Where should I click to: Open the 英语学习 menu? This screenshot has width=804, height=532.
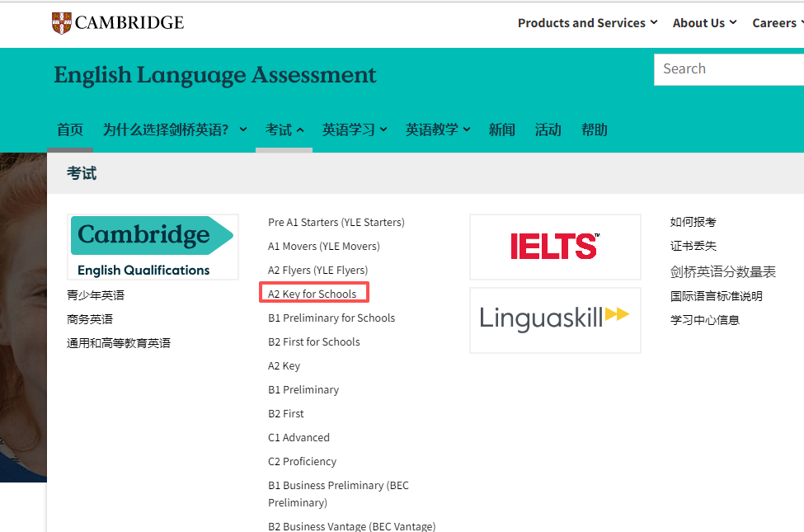355,129
